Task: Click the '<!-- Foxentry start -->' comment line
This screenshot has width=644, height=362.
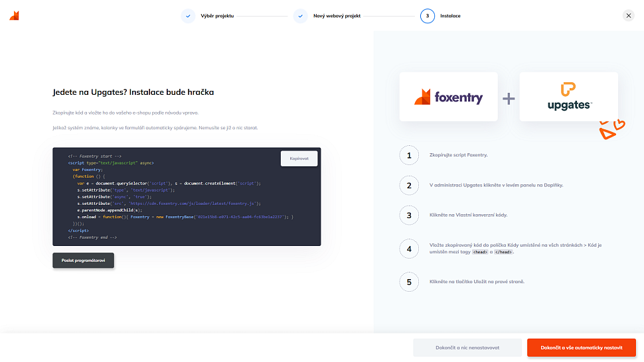Action: 94,156
